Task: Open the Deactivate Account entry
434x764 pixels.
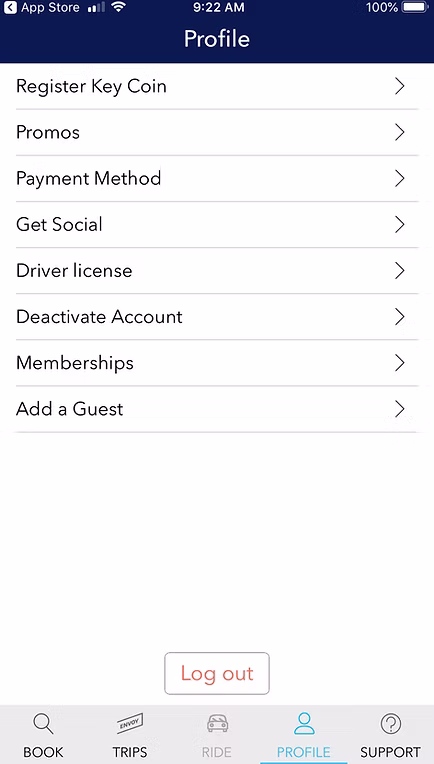Action: pyautogui.click(x=217, y=317)
